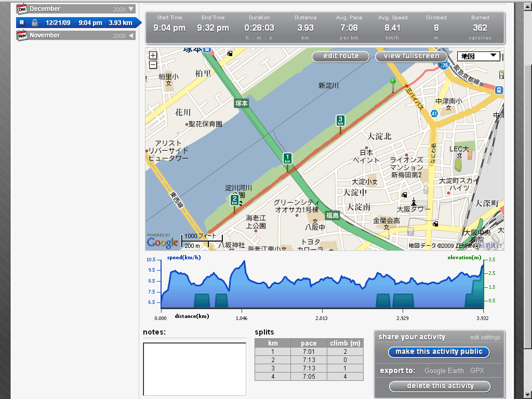This screenshot has height=399, width=532.
Task: Click the route 176 shield on map
Action: click(445, 65)
